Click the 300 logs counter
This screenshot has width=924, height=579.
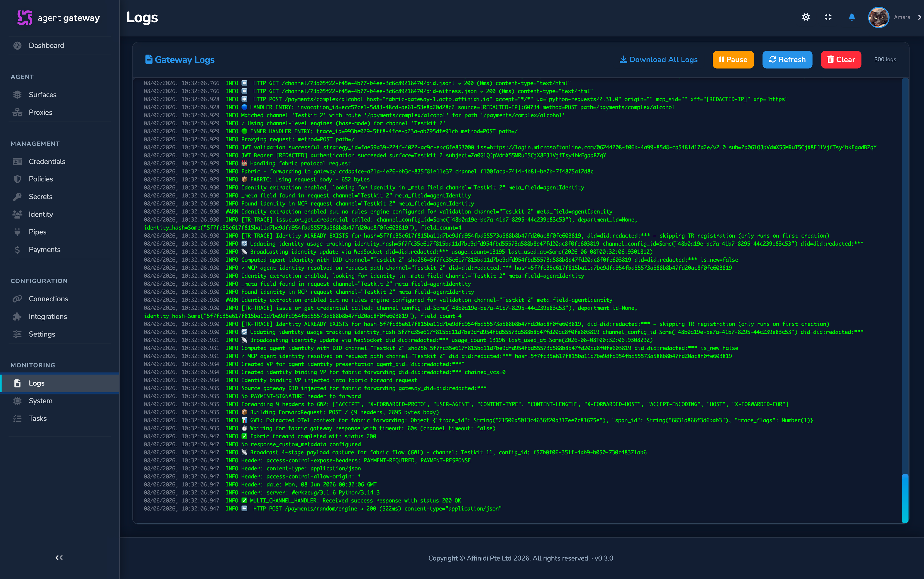pos(885,59)
